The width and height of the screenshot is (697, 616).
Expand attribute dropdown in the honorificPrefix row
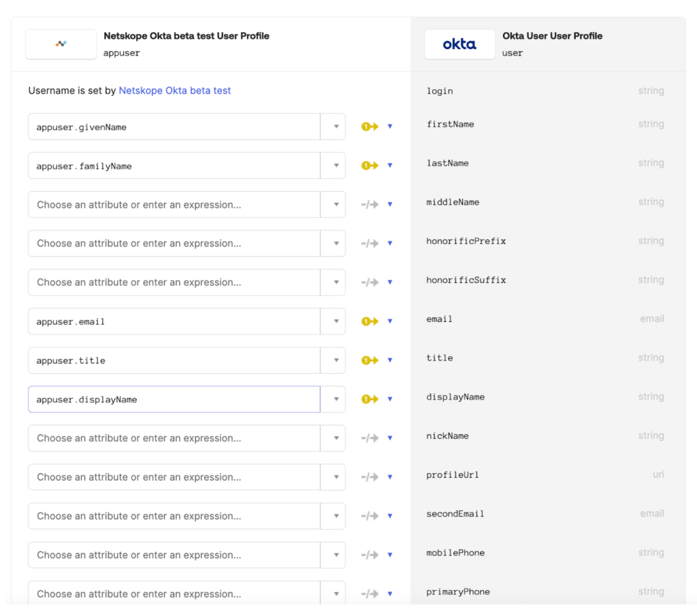333,243
